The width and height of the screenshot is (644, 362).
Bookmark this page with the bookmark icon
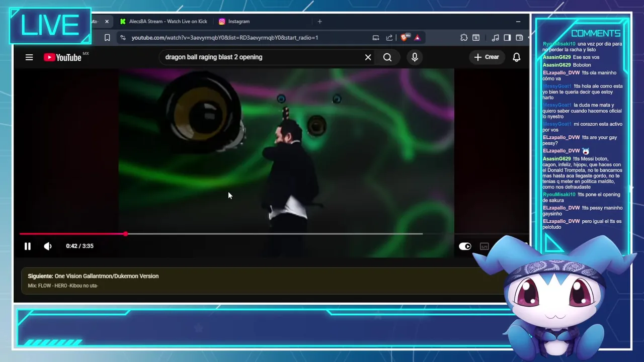[107, 38]
